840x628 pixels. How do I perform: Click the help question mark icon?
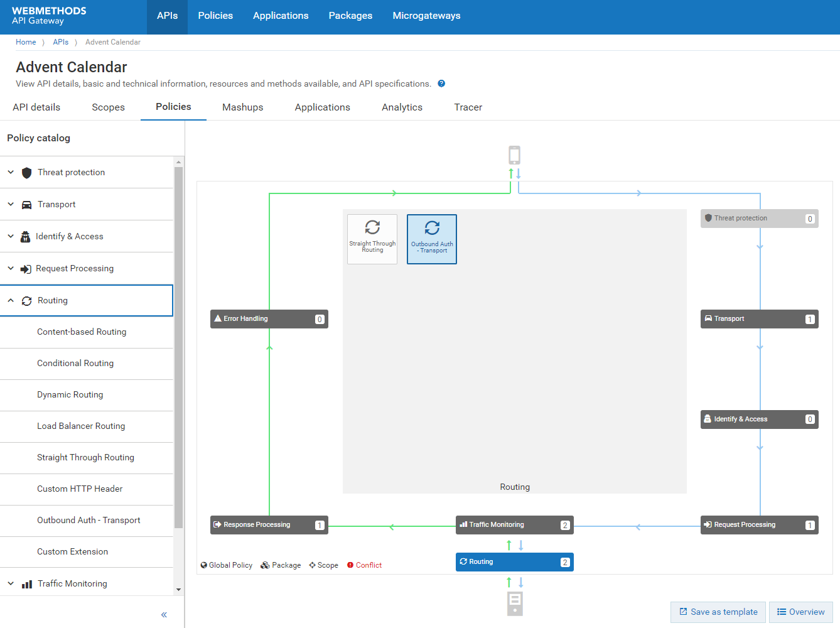coord(441,84)
